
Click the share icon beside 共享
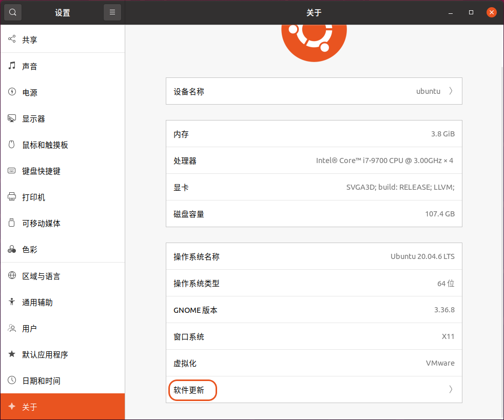[x=12, y=39]
